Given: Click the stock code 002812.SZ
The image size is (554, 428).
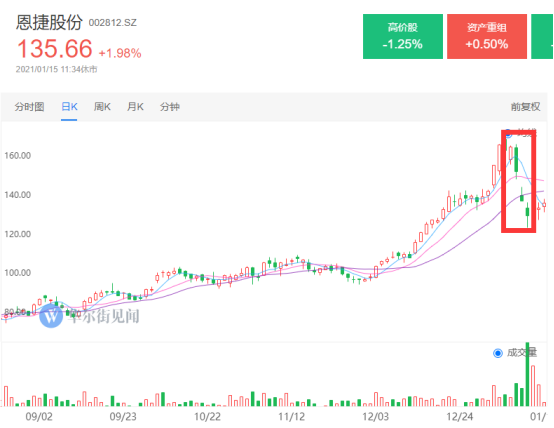Looking at the screenshot, I should (x=112, y=23).
